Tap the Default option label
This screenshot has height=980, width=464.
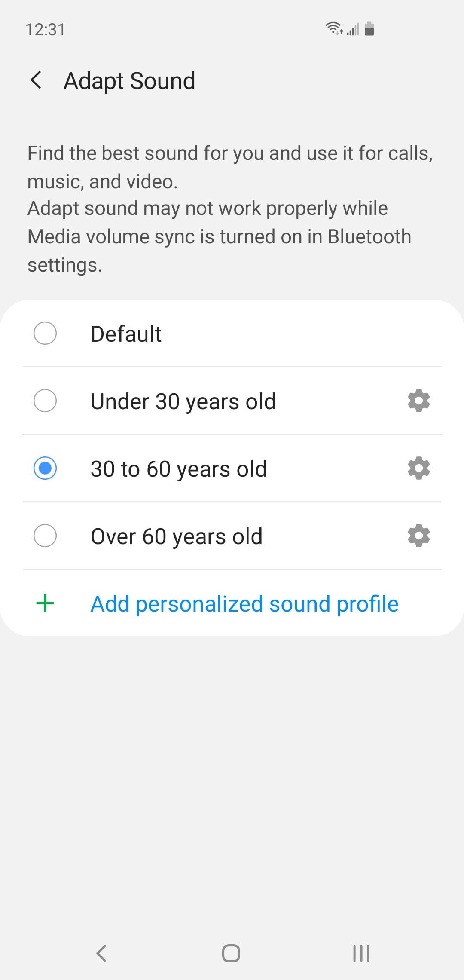[x=126, y=334]
